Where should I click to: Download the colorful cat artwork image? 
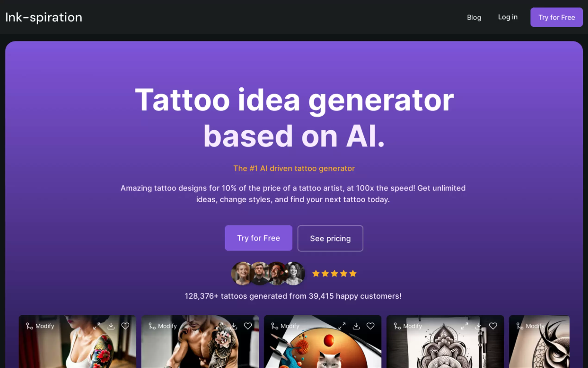pyautogui.click(x=356, y=326)
